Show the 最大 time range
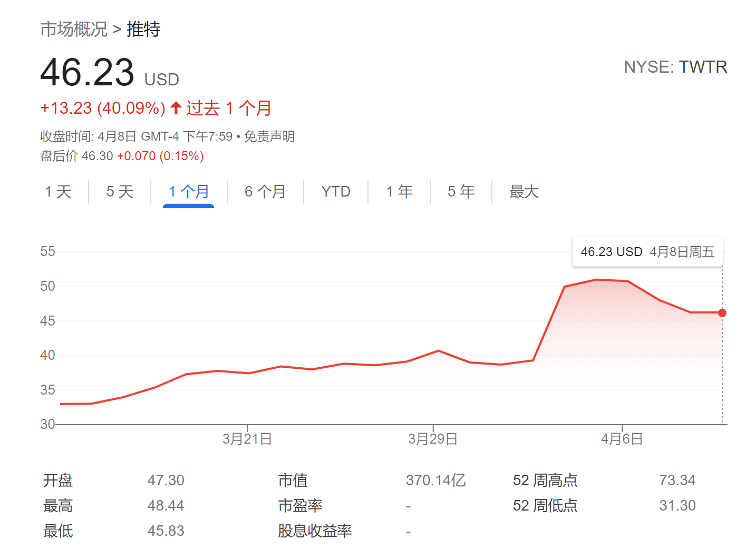Screen dimensions: 756x549 524,192
